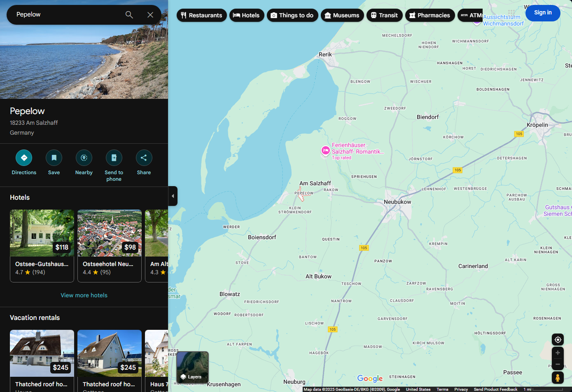Click Am Salzhaff map label
The width and height of the screenshot is (572, 392).
[x=315, y=183]
